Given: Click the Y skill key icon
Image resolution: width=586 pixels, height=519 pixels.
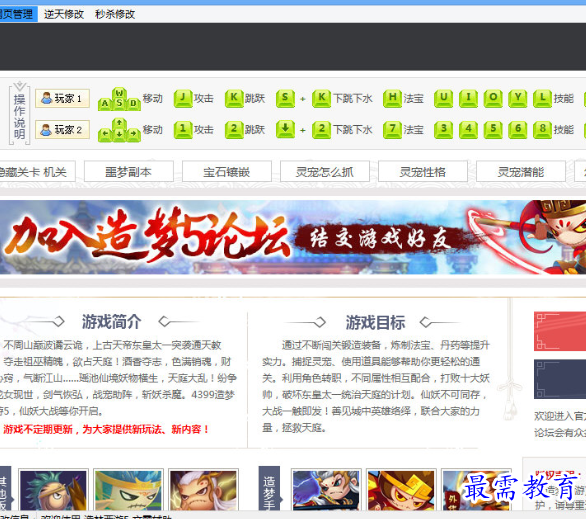Looking at the screenshot, I should [518, 99].
